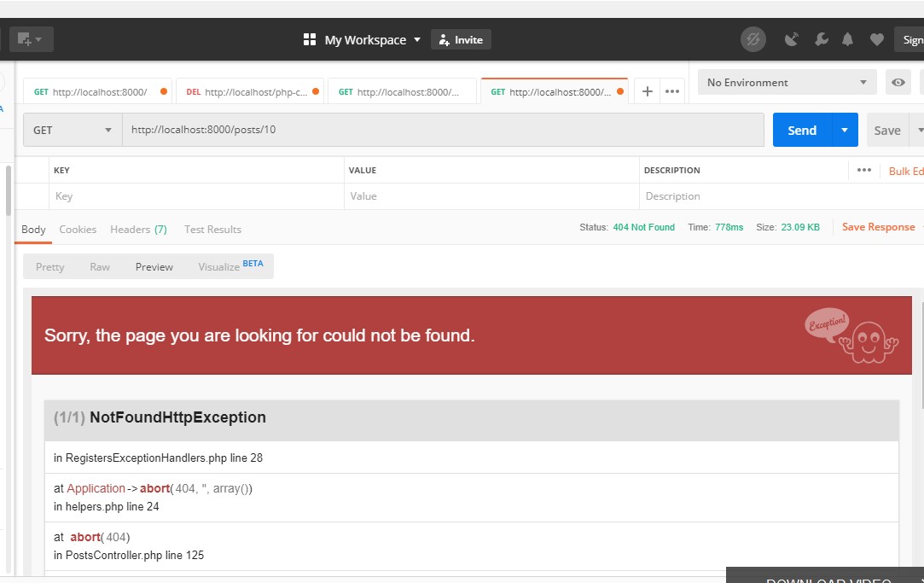The image size is (924, 583).
Task: Click the PostsController.php line 125 text
Action: pos(134,555)
